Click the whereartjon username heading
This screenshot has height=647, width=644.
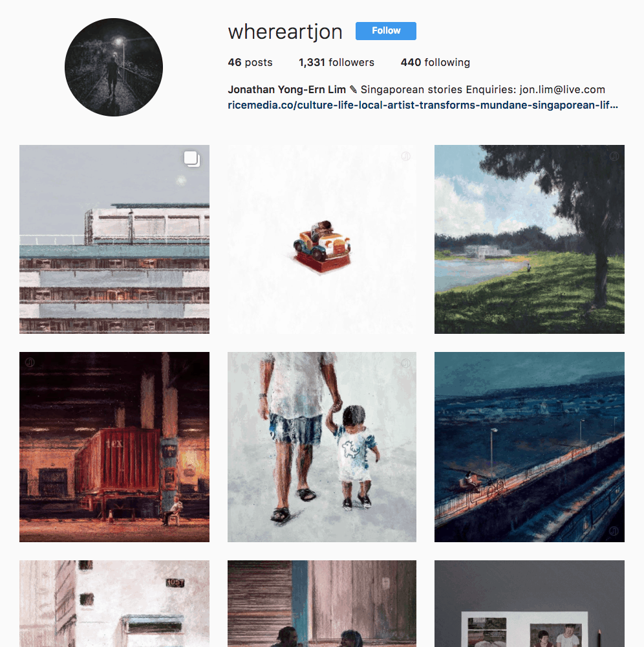pos(285,32)
